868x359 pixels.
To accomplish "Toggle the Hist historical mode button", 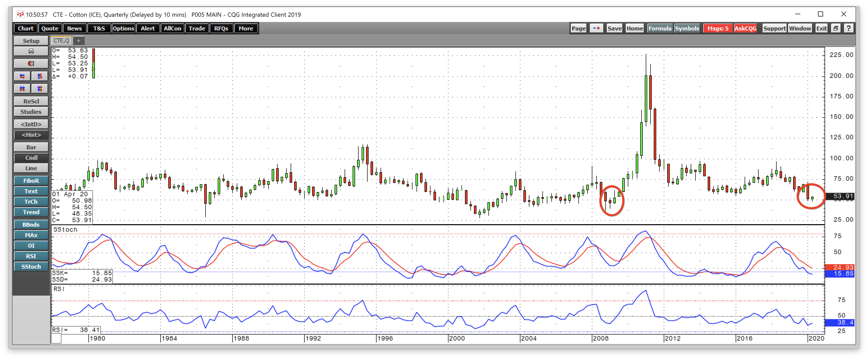I will 31,135.
